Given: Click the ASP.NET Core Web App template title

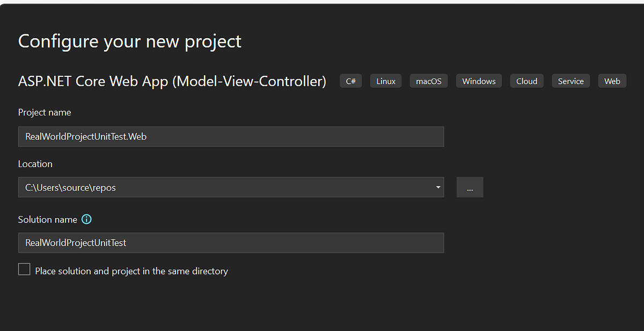Looking at the screenshot, I should pos(172,81).
